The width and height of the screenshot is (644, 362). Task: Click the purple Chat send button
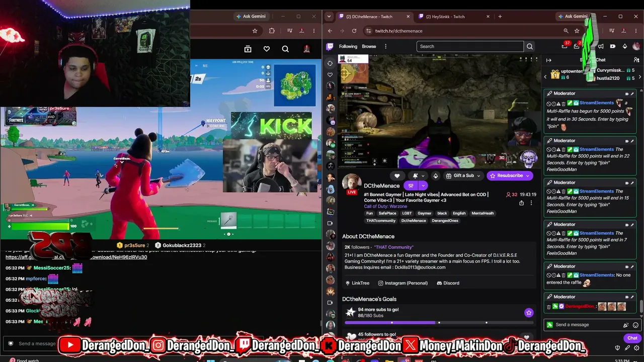(632, 338)
